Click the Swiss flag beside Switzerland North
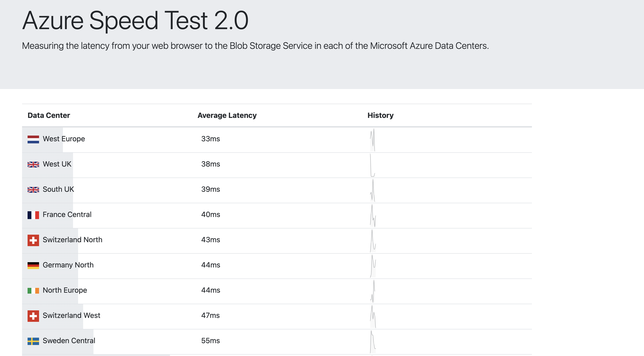This screenshot has width=644, height=356. [33, 240]
